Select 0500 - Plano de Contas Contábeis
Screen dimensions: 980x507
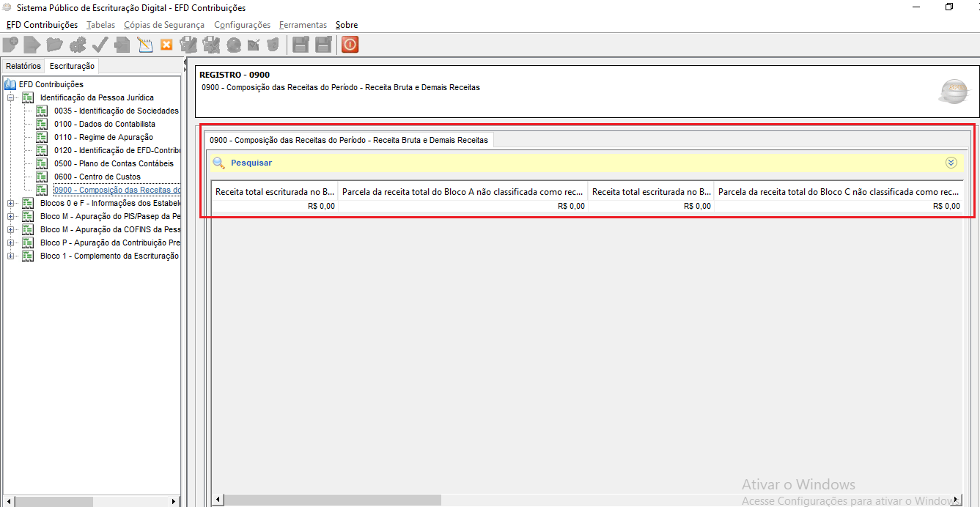pyautogui.click(x=114, y=163)
